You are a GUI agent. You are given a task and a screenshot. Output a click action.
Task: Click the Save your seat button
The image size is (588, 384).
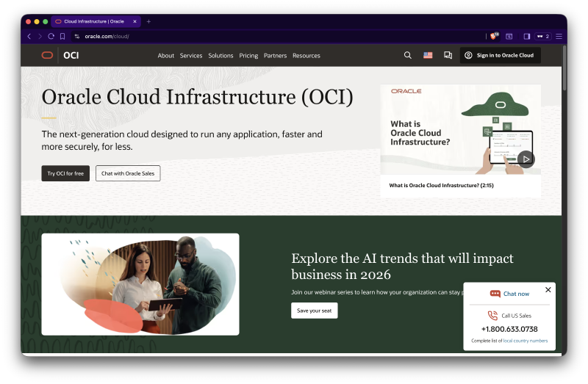pyautogui.click(x=315, y=311)
